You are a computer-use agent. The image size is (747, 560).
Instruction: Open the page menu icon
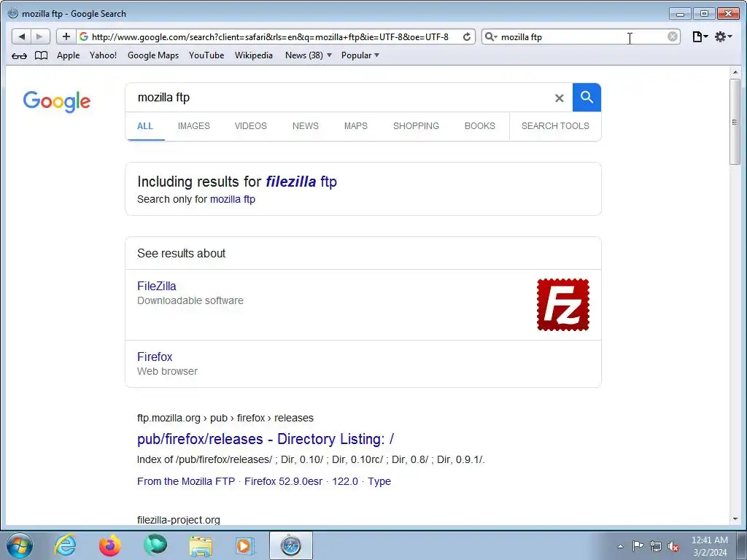pyautogui.click(x=700, y=36)
